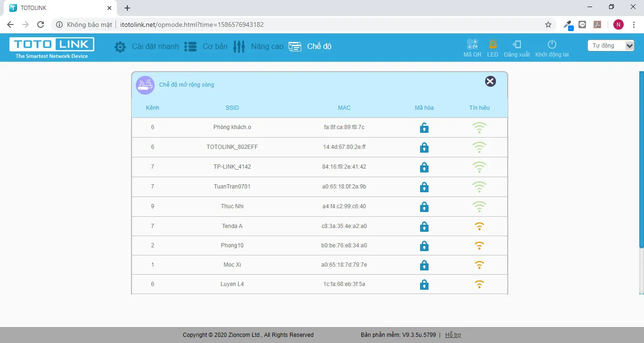Reload the page in the browser
This screenshot has width=644, height=343.
coord(41,24)
